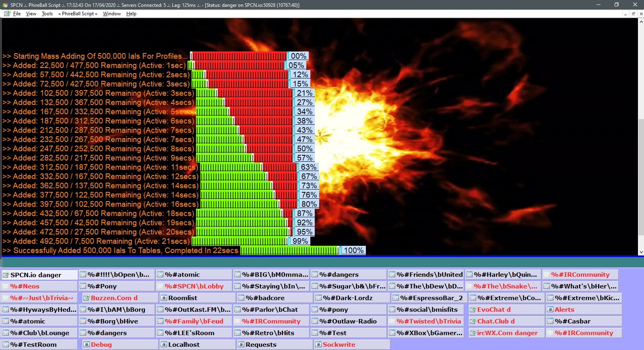
Task: Open the File menu
Action: tap(17, 14)
